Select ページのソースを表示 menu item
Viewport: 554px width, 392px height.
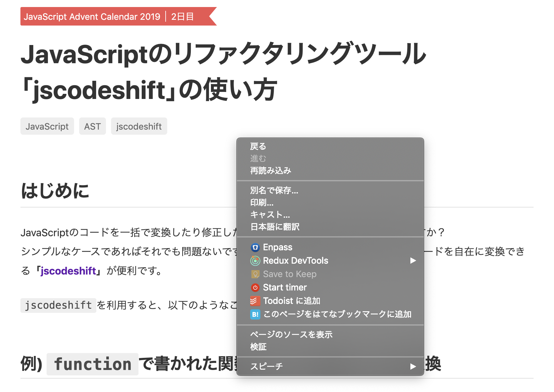291,335
